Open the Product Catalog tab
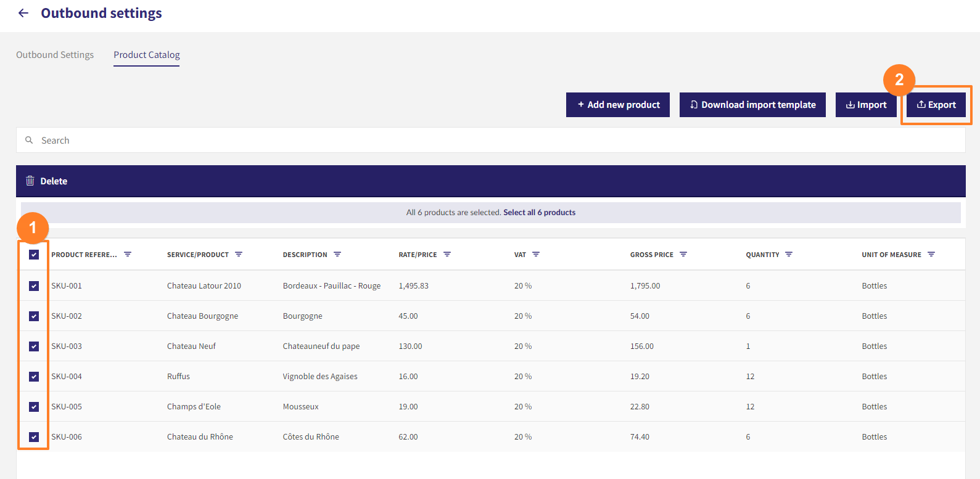The image size is (980, 479). [147, 55]
